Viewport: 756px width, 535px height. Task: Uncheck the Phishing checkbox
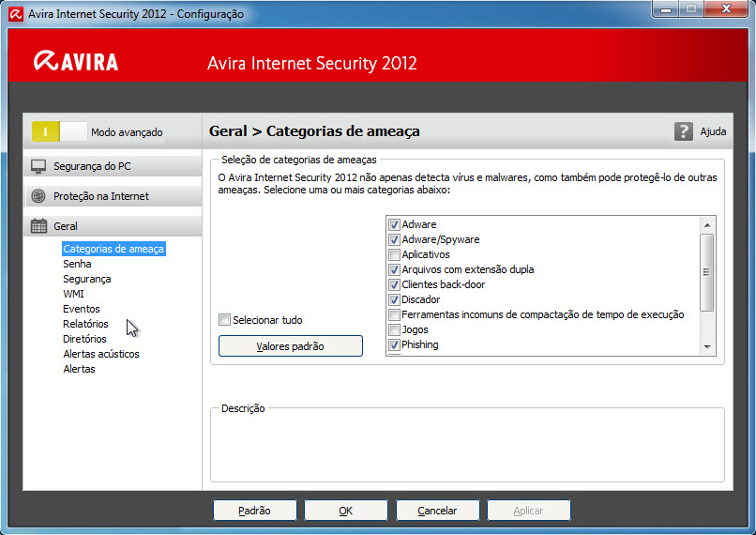point(394,344)
